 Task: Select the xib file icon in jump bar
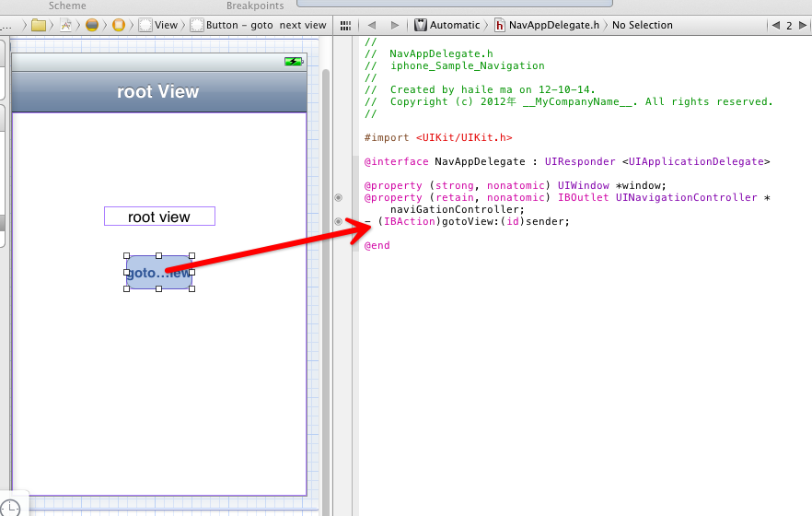(x=65, y=25)
